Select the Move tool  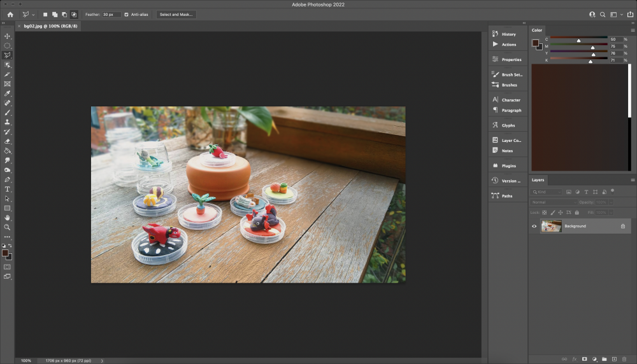(7, 36)
